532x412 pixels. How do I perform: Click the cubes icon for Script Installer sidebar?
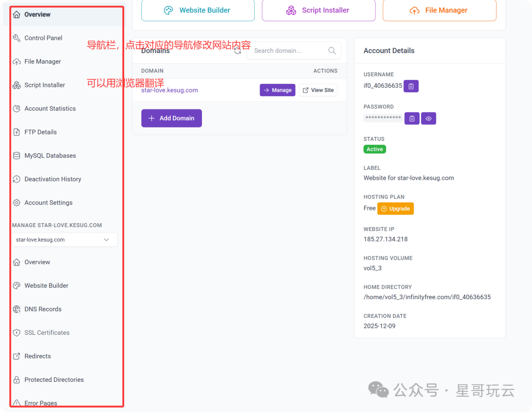click(17, 85)
